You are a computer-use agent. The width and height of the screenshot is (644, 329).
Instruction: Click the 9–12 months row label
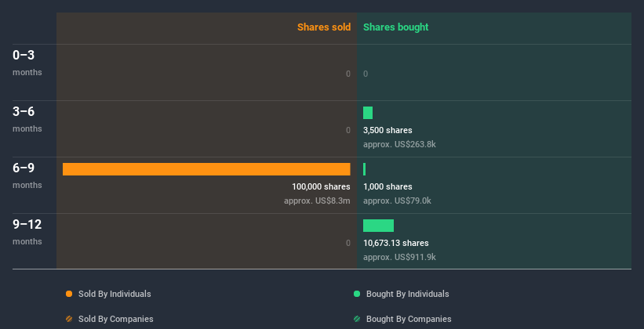pos(27,232)
